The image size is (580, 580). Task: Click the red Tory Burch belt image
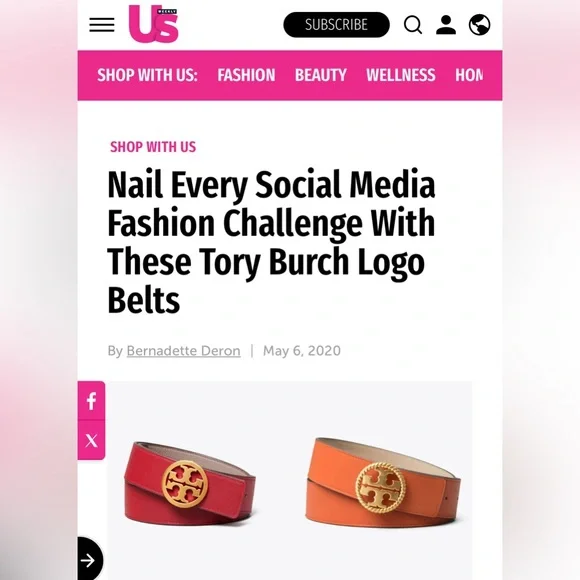(190, 484)
